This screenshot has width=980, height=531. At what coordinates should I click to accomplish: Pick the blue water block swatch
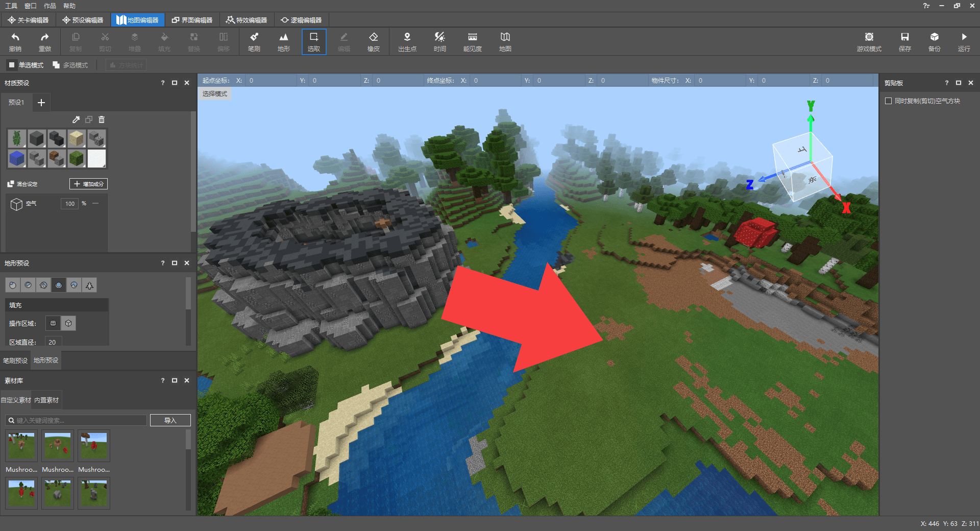(17, 158)
